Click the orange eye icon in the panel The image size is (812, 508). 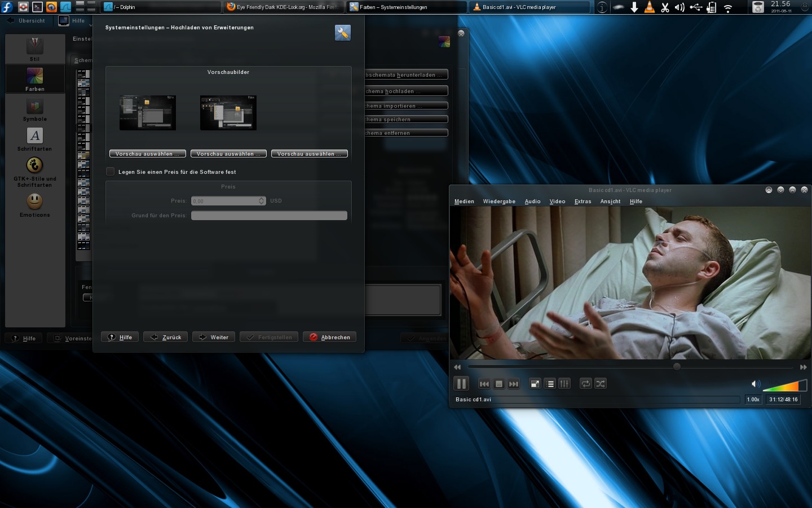point(51,7)
